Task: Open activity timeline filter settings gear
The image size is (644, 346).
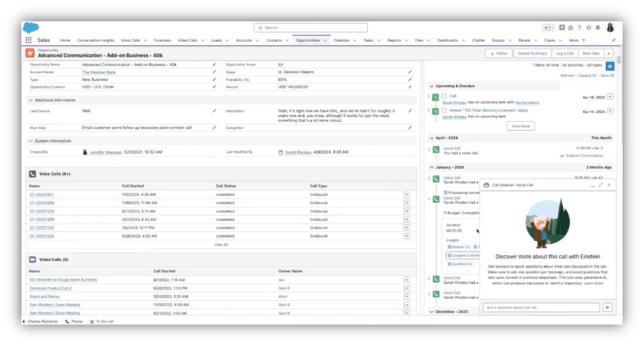Action: 610,65
